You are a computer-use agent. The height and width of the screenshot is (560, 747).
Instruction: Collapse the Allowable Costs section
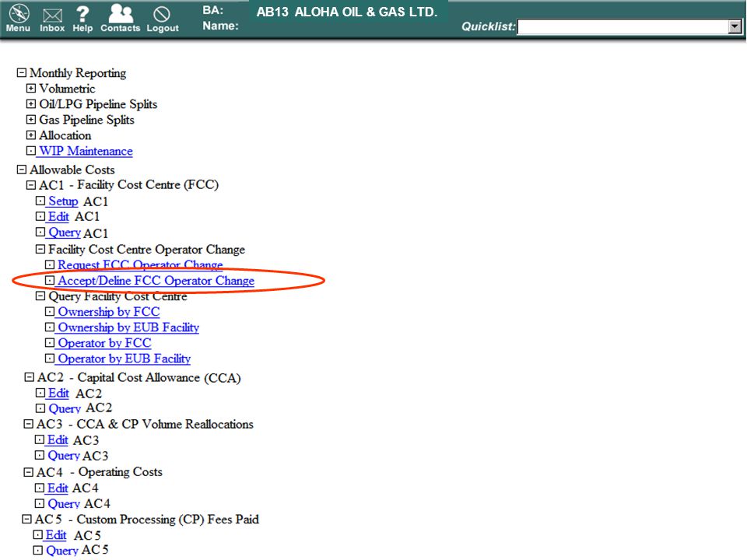[x=22, y=170]
